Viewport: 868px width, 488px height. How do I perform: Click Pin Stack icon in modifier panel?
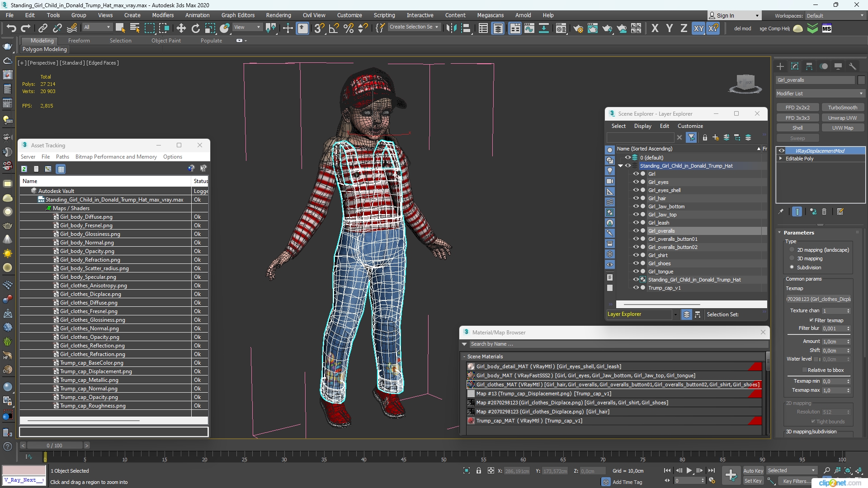point(781,211)
